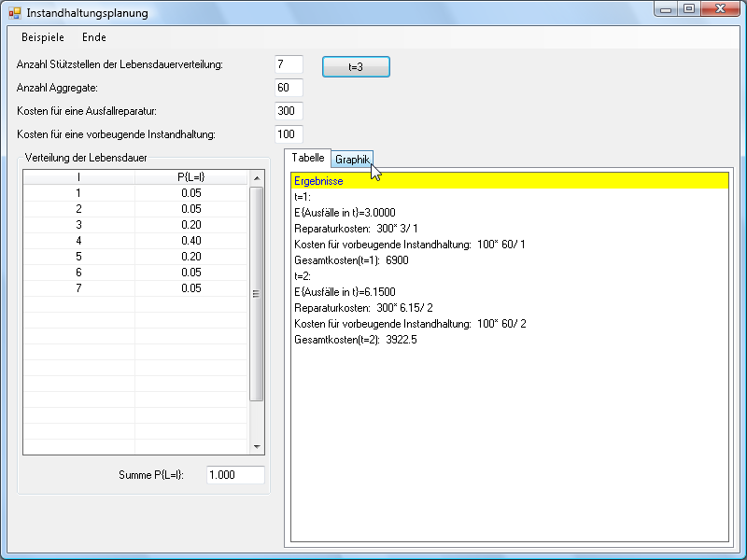
Task: Select the P{L=l} column header
Action: [x=190, y=177]
